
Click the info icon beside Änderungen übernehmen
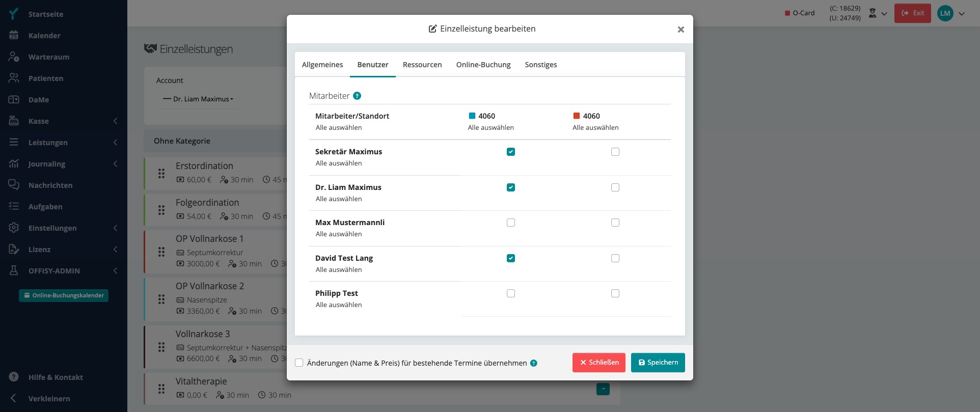(534, 363)
